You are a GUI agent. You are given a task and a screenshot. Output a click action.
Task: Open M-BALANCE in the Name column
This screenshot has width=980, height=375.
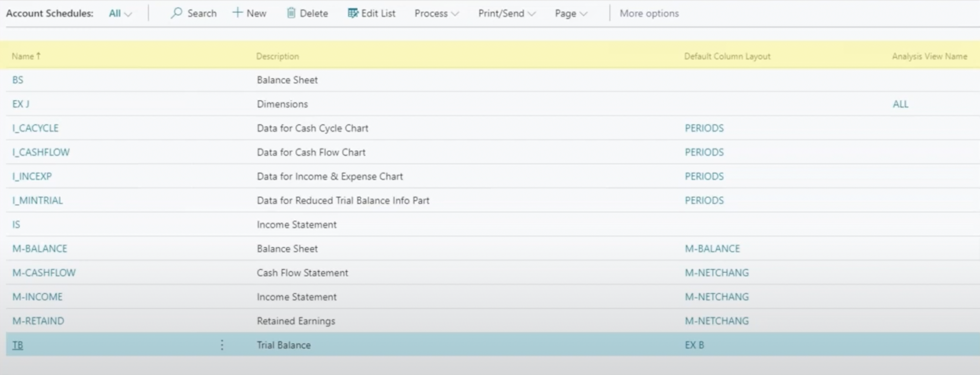pyautogui.click(x=40, y=249)
